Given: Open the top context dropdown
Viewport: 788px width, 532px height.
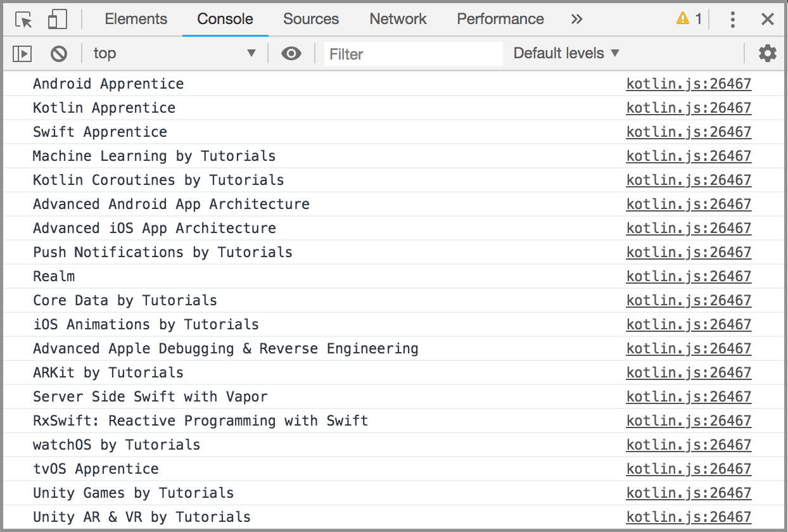Looking at the screenshot, I should pyautogui.click(x=174, y=54).
